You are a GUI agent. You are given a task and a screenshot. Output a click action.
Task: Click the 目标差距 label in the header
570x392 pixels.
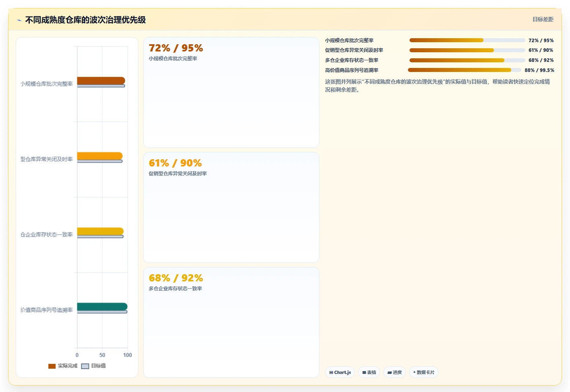(543, 19)
